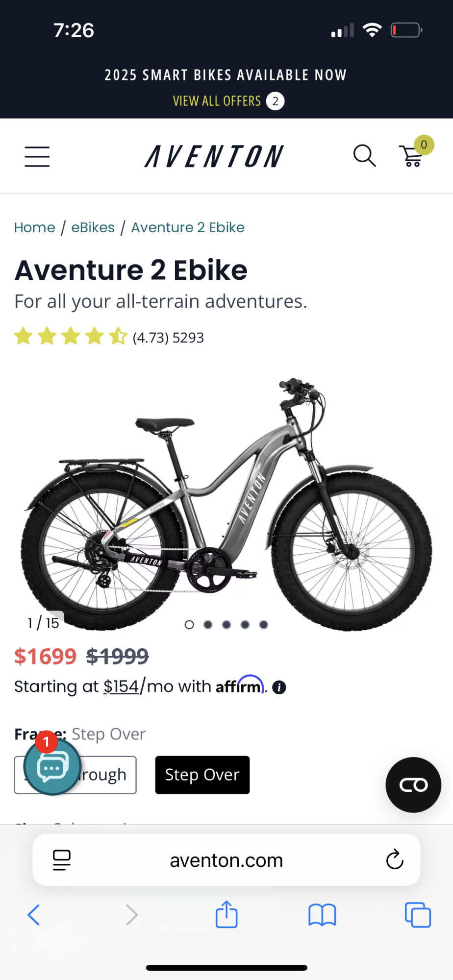Image resolution: width=453 pixels, height=980 pixels.
Task: Select the Step Over frame option
Action: (202, 775)
